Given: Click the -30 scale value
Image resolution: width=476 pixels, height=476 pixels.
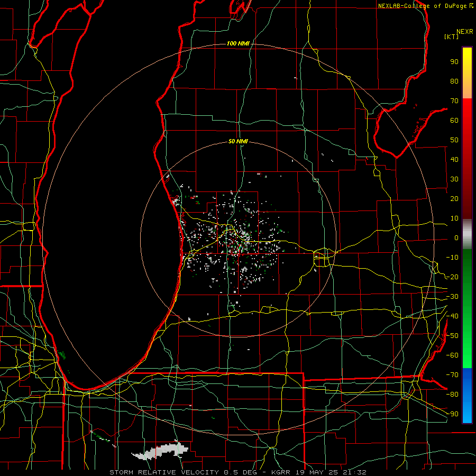Looking at the screenshot, I should (452, 297).
